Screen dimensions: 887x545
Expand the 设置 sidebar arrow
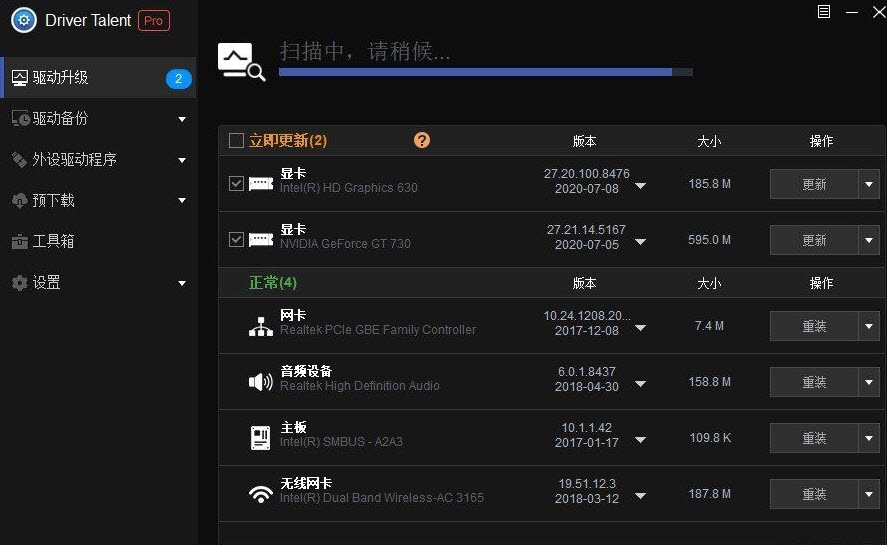pyautogui.click(x=182, y=283)
